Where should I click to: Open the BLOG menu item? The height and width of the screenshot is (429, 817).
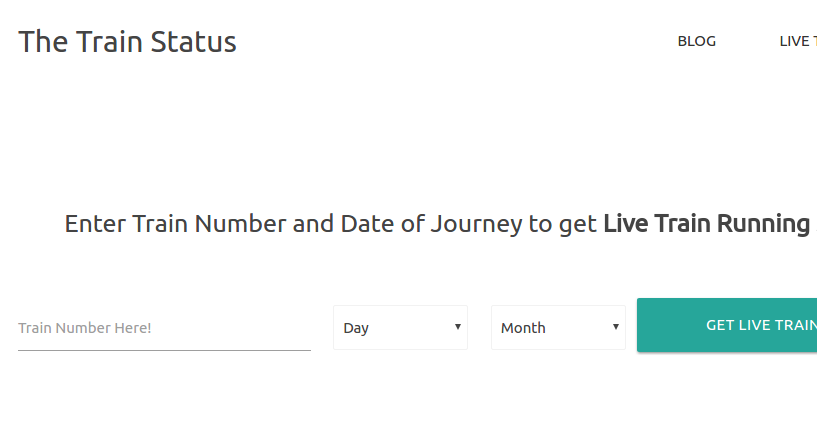[x=697, y=41]
